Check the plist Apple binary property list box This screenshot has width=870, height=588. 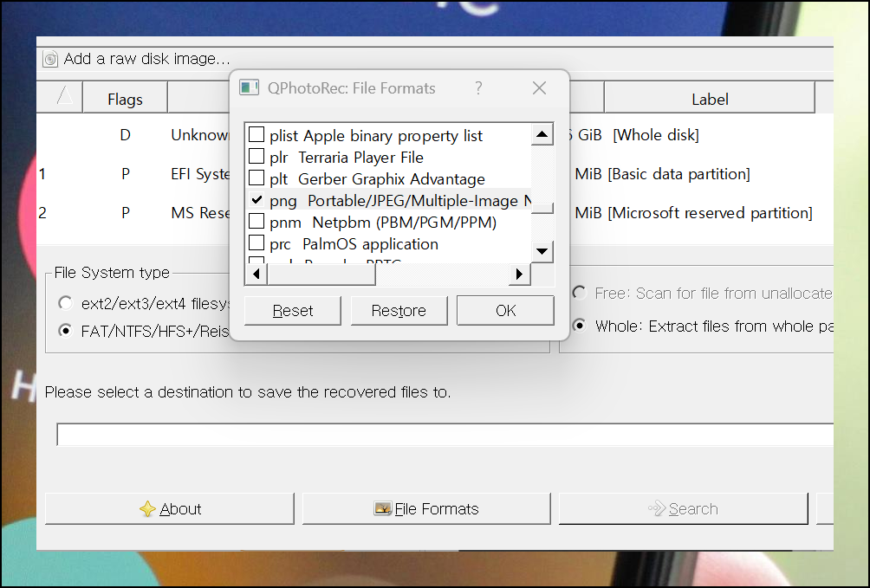click(256, 135)
